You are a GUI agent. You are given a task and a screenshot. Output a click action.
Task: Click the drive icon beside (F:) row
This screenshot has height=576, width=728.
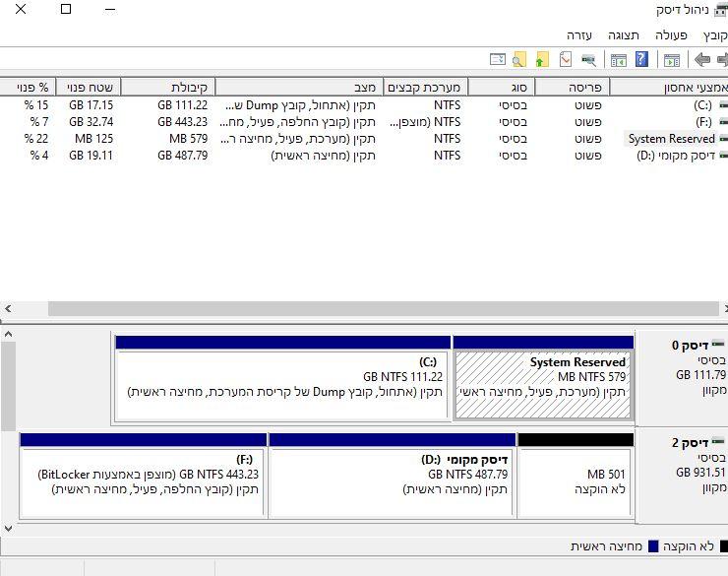(723, 122)
